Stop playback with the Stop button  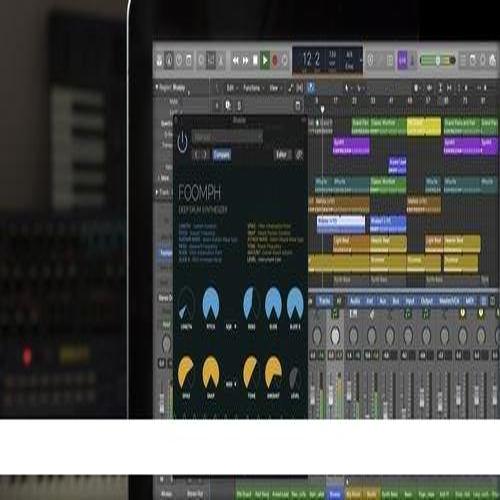click(x=255, y=60)
